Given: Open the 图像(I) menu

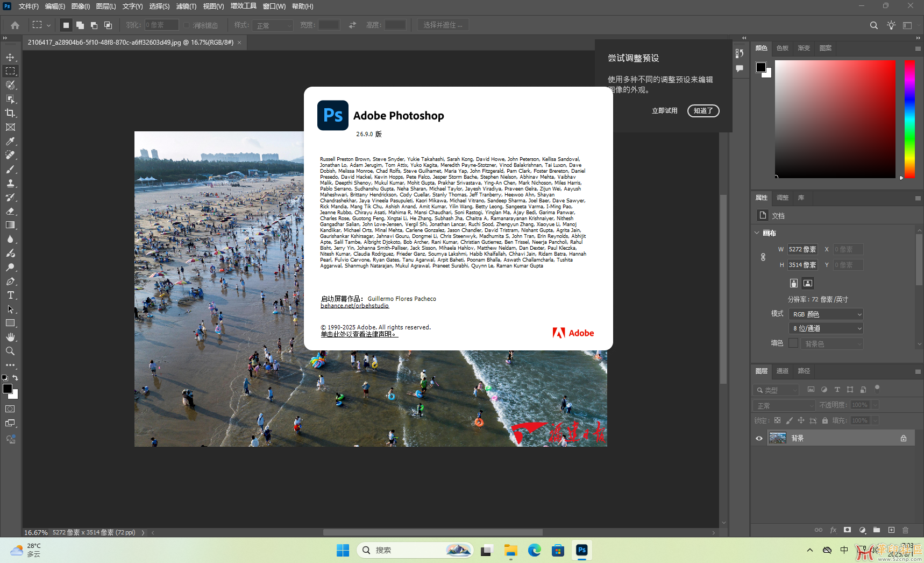Looking at the screenshot, I should click(x=81, y=6).
